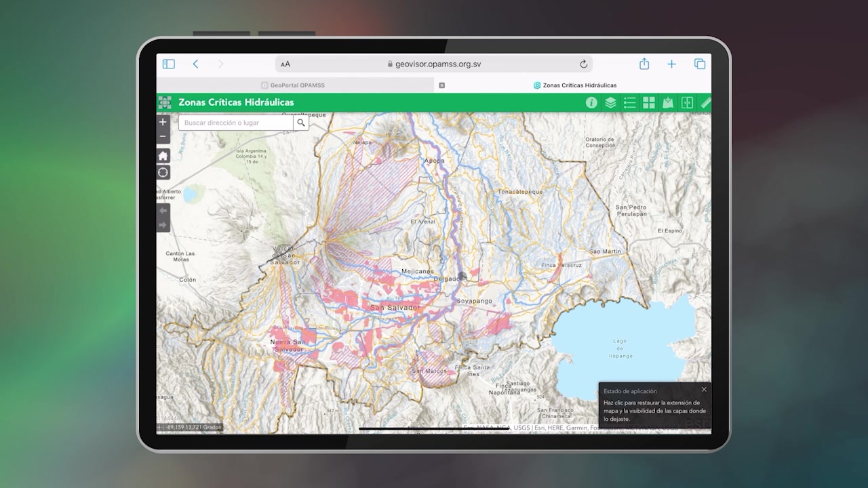Screen dimensions: 868x488
Task: Close the Estado de aplicación notification
Action: 704,390
